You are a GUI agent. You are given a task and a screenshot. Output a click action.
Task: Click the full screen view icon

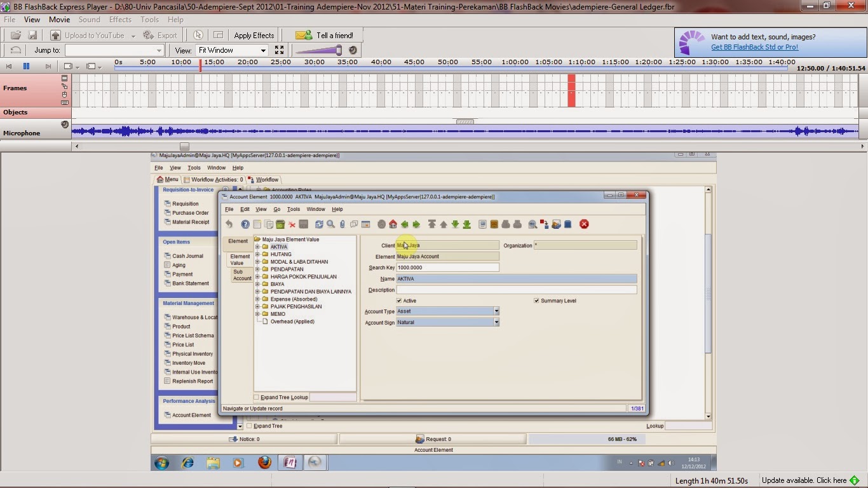click(279, 50)
